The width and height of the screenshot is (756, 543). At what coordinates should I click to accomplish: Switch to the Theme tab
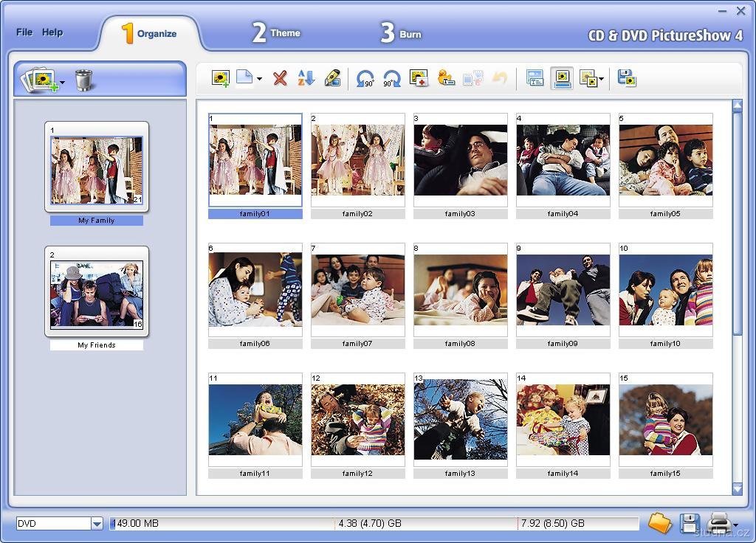pos(277,33)
